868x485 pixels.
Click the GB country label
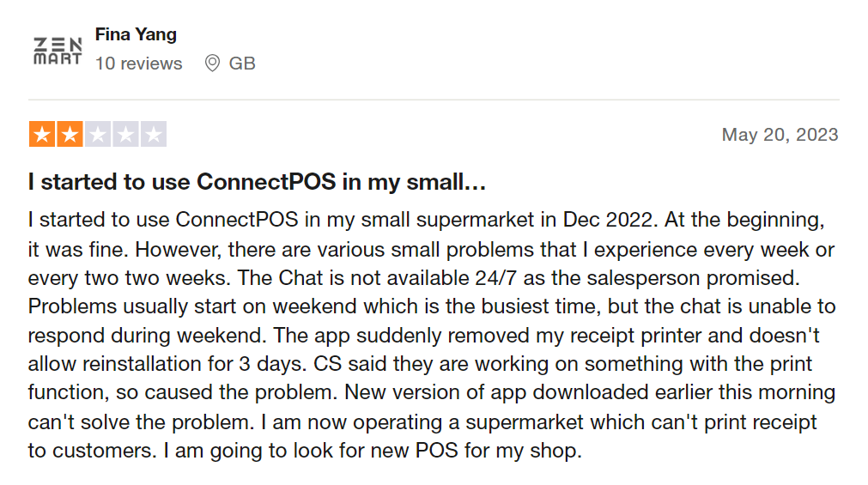click(242, 64)
